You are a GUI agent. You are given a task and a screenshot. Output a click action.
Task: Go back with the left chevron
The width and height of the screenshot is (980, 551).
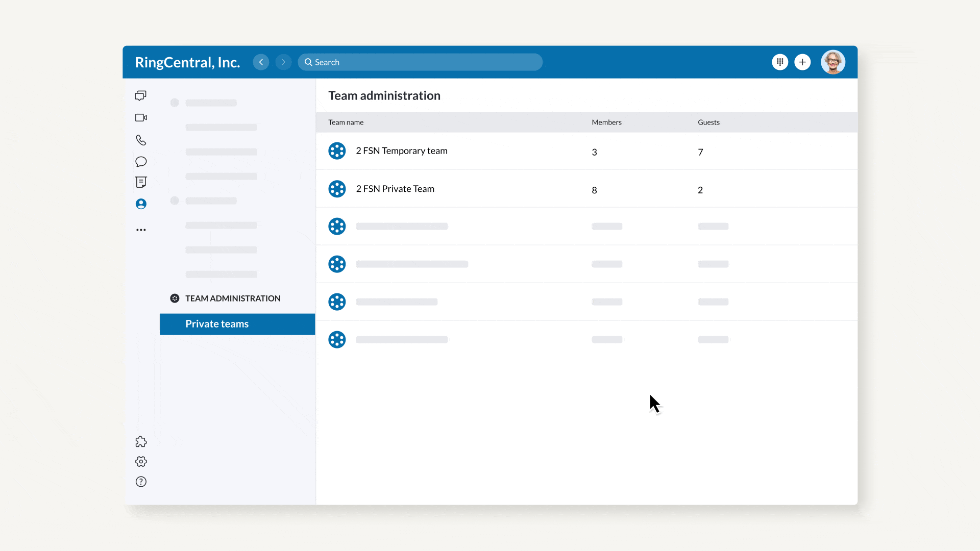pyautogui.click(x=261, y=62)
